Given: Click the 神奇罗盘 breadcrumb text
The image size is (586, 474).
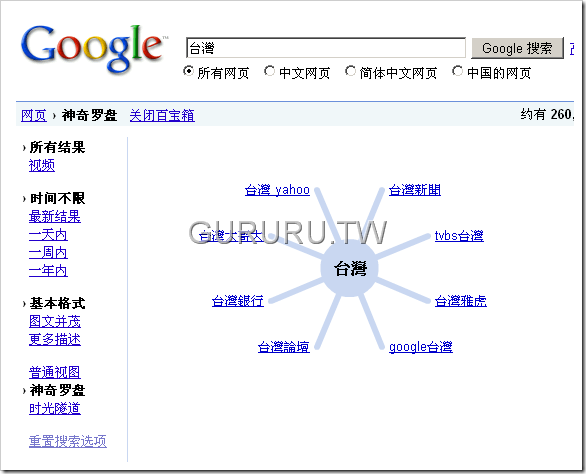Looking at the screenshot, I should [90, 115].
